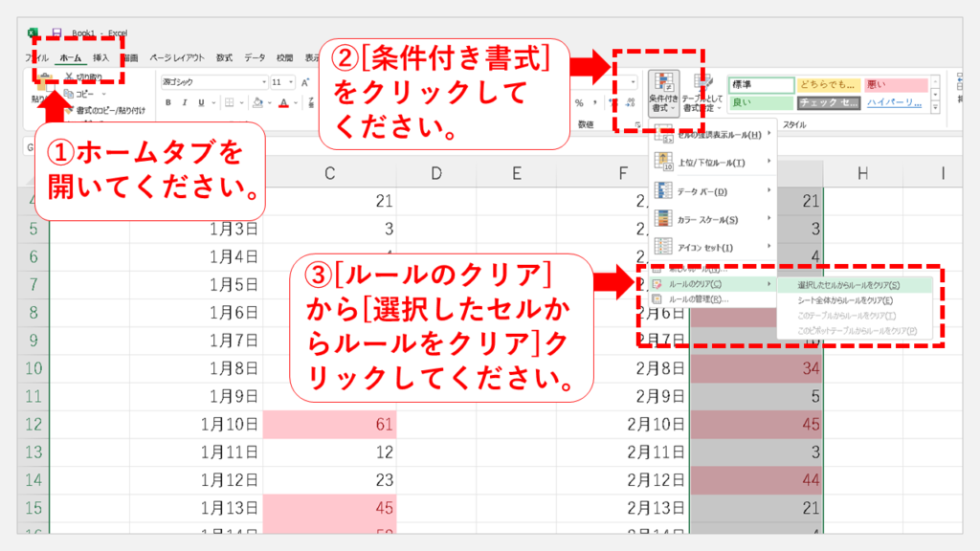980x551 pixels.
Task: Click the ルールの管理 menu icon
Action: pos(657,299)
